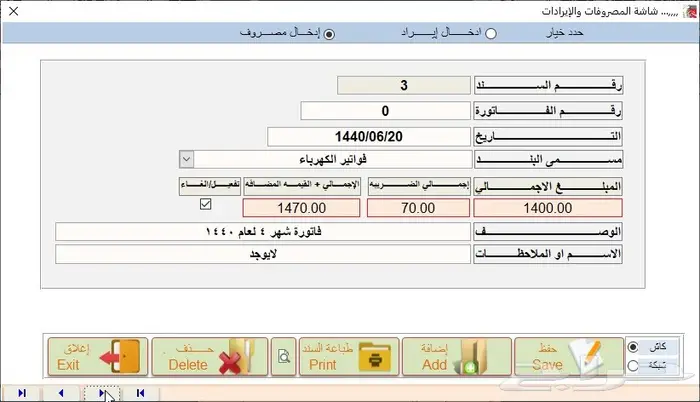Click the total plus VAT field 1470.00

[301, 208]
